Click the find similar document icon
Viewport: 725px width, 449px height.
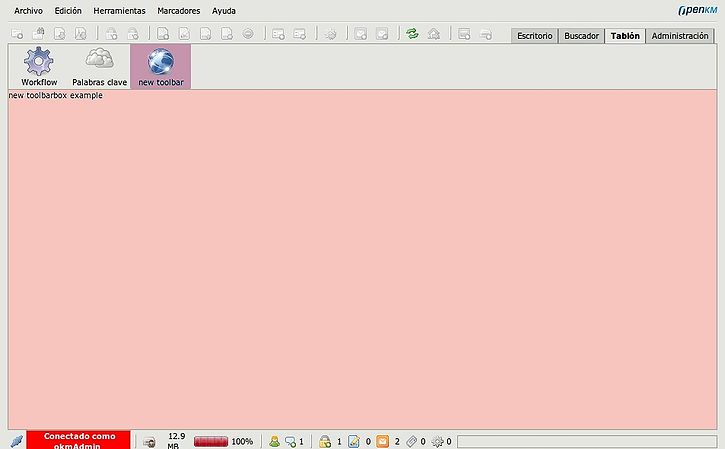pyautogui.click(x=81, y=34)
